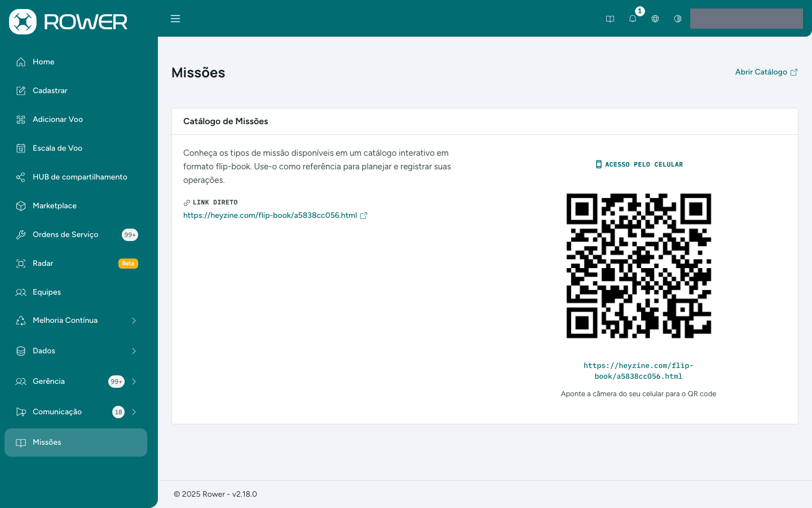This screenshot has width=812, height=508.
Task: Click the open-book icon beside Missões
Action: pyautogui.click(x=21, y=443)
